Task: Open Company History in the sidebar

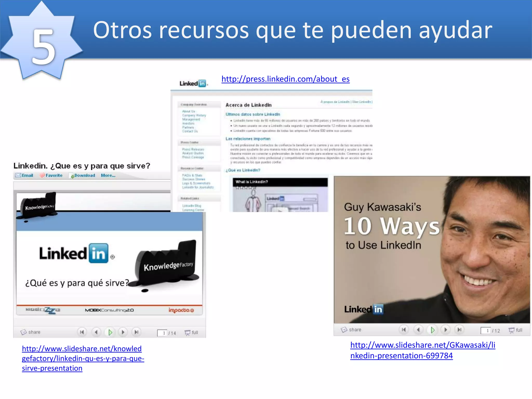Action: point(194,115)
